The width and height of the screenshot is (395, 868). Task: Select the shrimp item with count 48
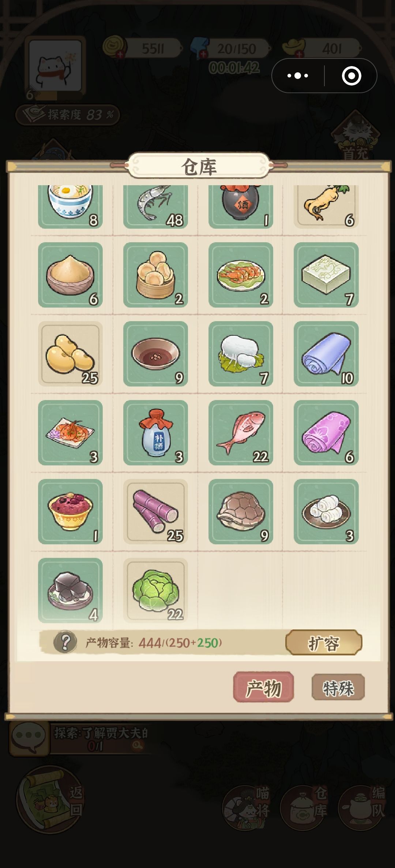click(155, 207)
